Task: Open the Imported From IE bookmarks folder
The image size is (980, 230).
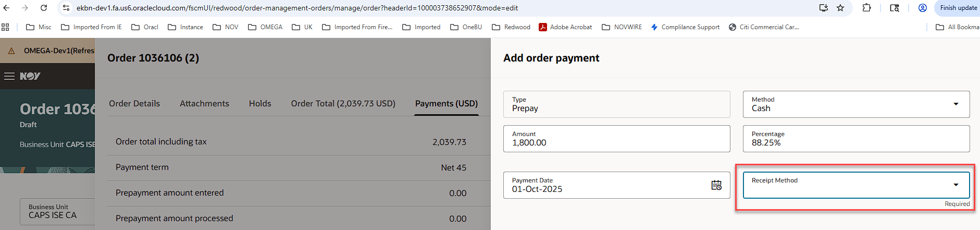Action: tap(91, 27)
